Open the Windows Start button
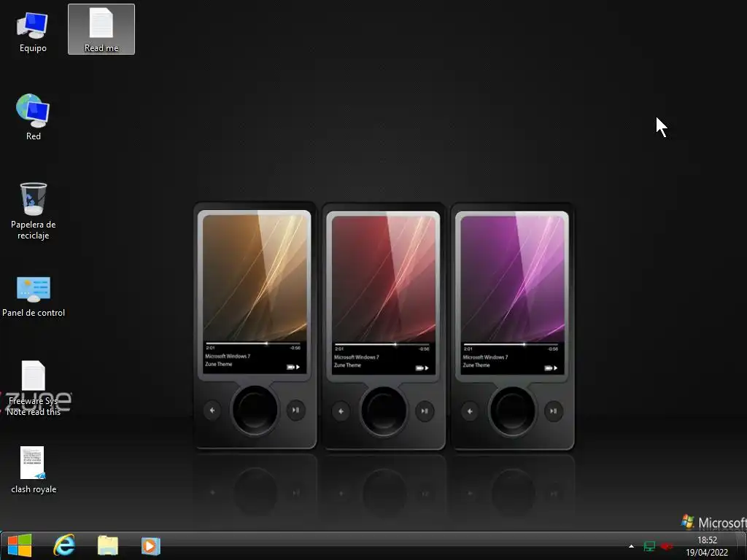 pyautogui.click(x=20, y=545)
